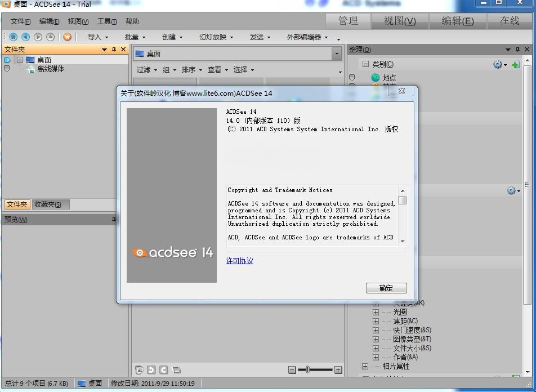Click the acdsee 14 logo in About dialog
This screenshot has height=392, width=536.
click(x=173, y=252)
